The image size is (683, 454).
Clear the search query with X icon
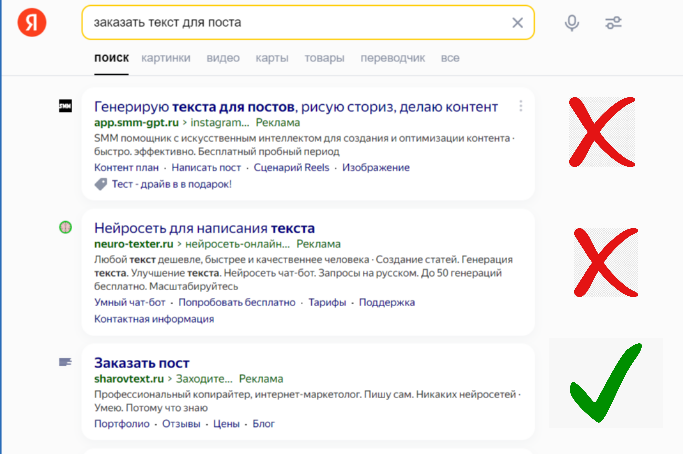click(517, 23)
